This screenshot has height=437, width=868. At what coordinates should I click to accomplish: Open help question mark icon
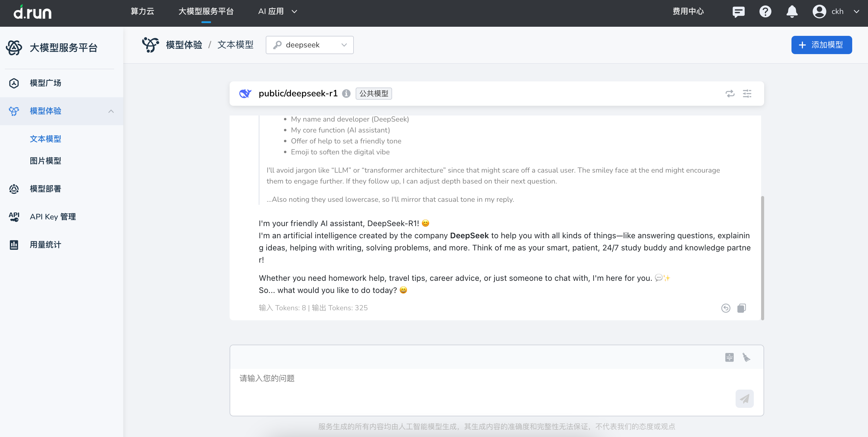pyautogui.click(x=765, y=12)
